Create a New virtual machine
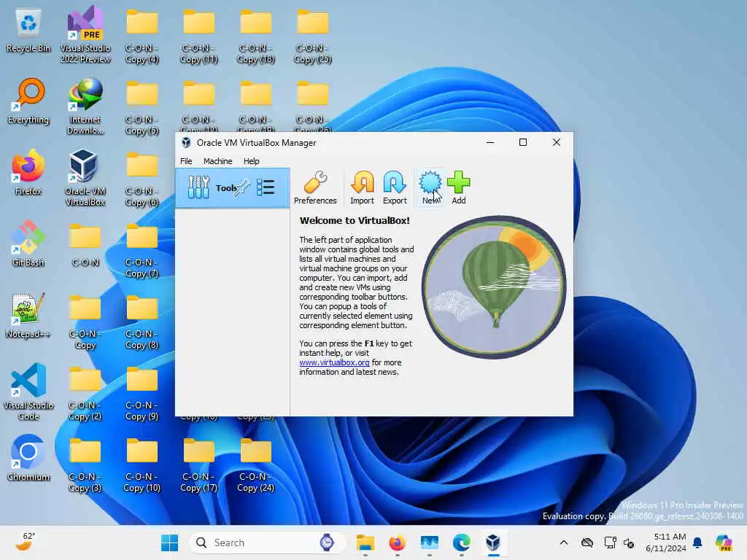The height and width of the screenshot is (560, 747). coord(430,187)
